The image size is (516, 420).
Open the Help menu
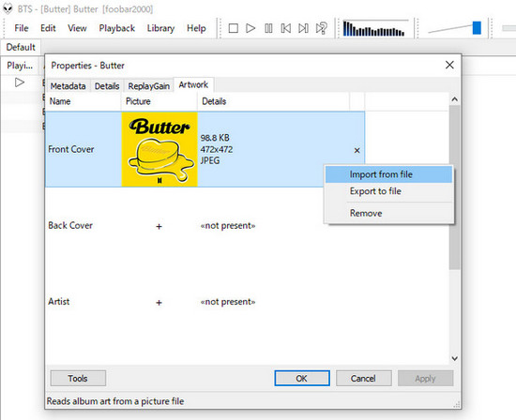click(x=196, y=28)
